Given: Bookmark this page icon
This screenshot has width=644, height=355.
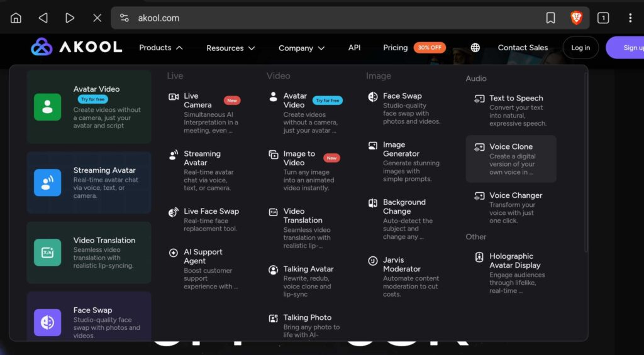Looking at the screenshot, I should 551,18.
